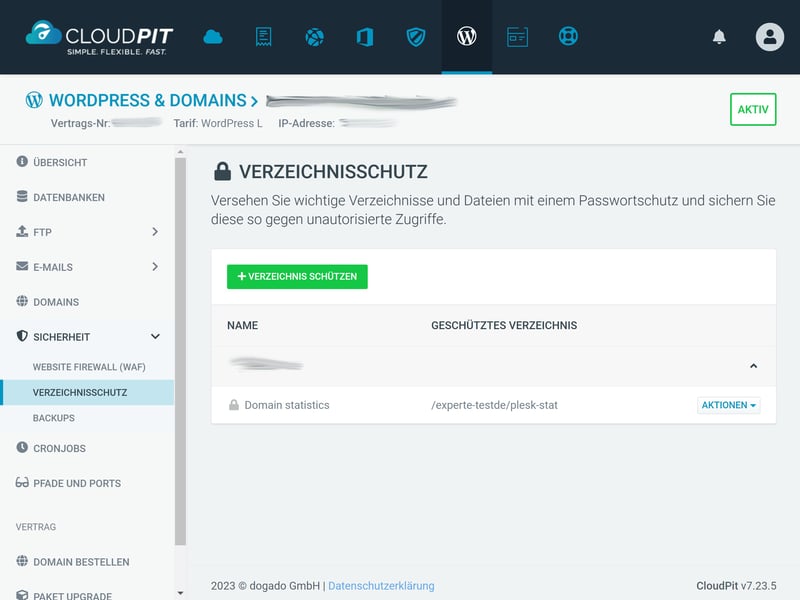800x600 pixels.
Task: Open the notifications bell
Action: point(719,37)
